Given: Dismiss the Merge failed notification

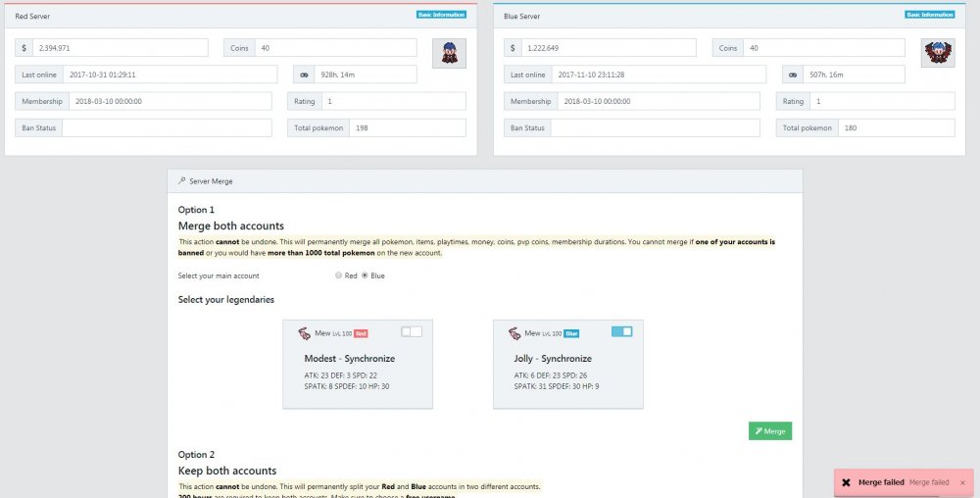Looking at the screenshot, I should tap(962, 483).
